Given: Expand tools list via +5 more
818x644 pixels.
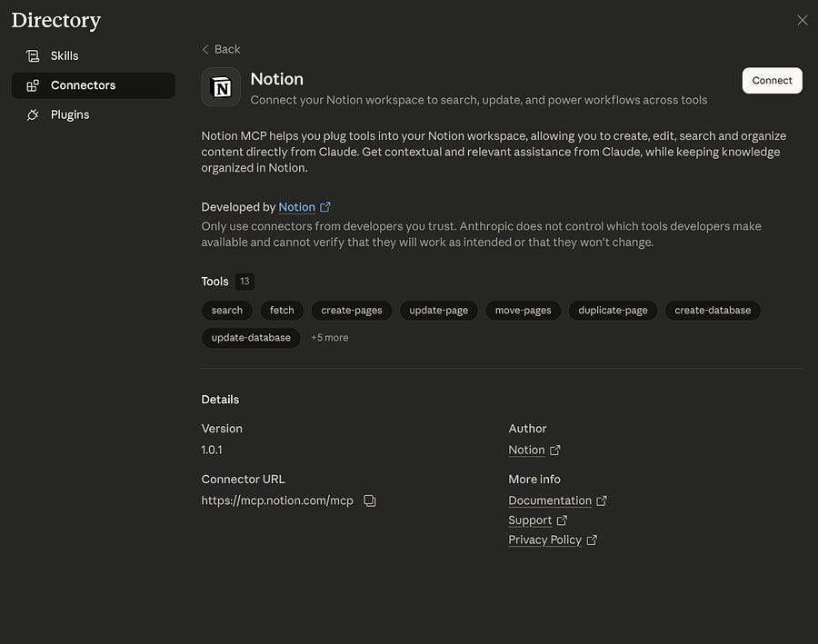Looking at the screenshot, I should pyautogui.click(x=330, y=338).
